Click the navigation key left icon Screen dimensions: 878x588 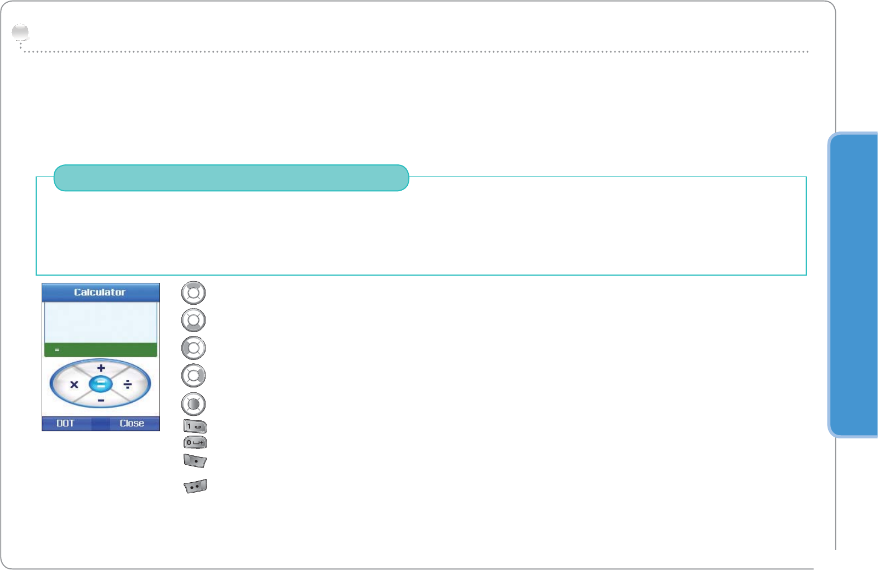193,348
